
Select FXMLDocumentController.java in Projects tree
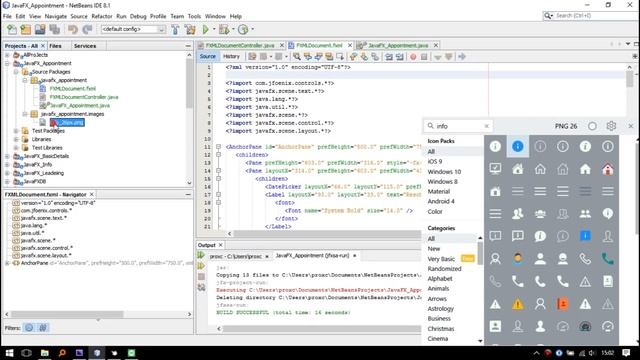point(84,97)
